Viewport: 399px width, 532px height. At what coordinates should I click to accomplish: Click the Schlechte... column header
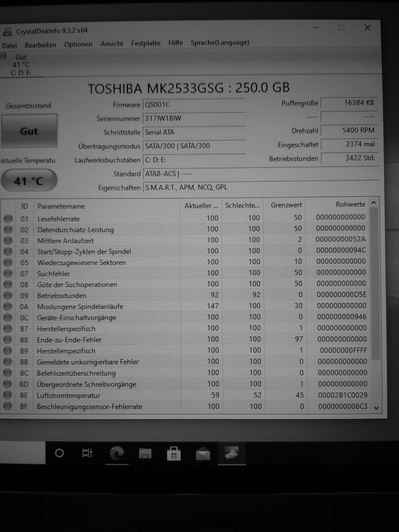(x=243, y=205)
